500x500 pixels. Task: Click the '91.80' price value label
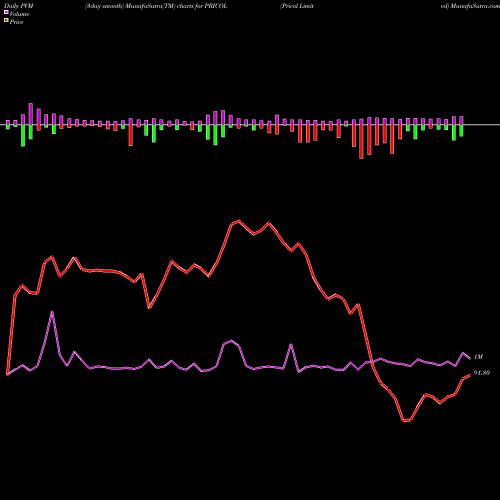[x=482, y=373]
